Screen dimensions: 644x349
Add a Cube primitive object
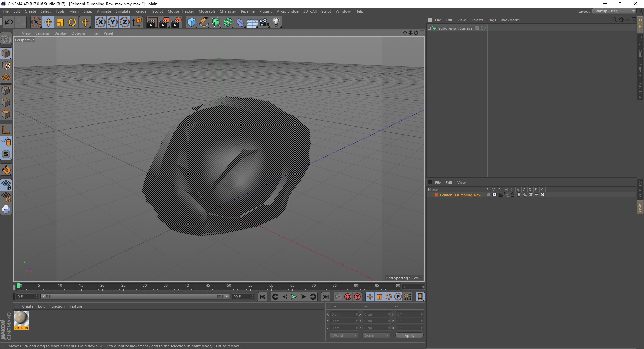[x=192, y=22]
